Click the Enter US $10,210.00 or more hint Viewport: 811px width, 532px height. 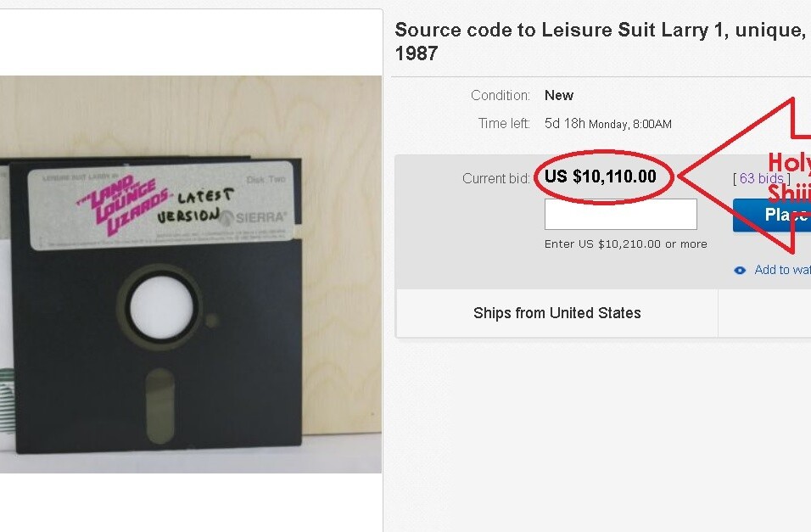pyautogui.click(x=625, y=244)
